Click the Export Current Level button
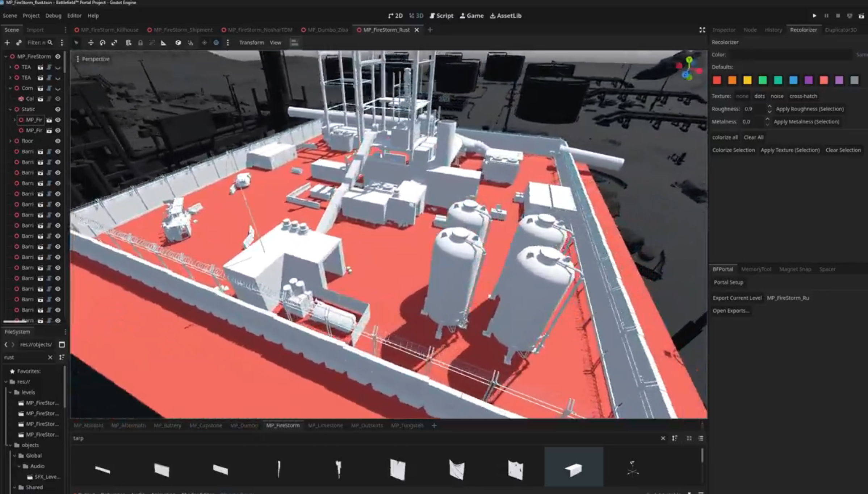Image resolution: width=868 pixels, height=494 pixels. (x=737, y=298)
